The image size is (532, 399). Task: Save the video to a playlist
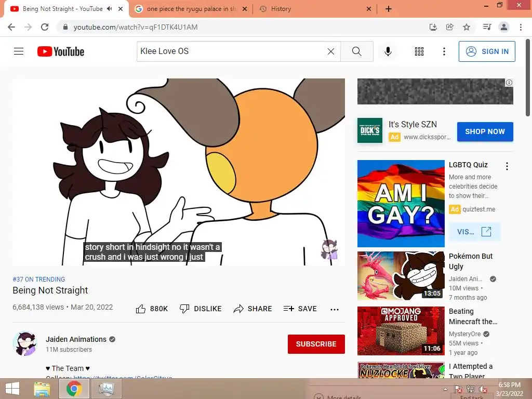[x=300, y=309]
